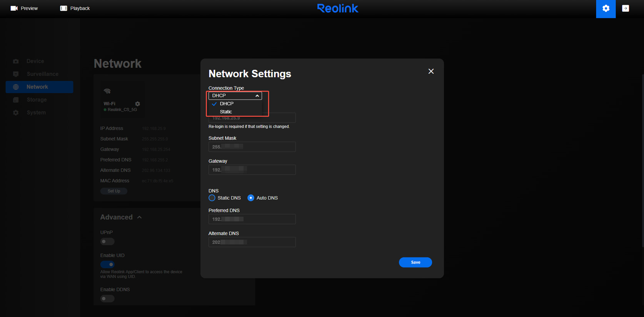Viewport: 644px width, 317px height.
Task: Collapse the Connection Type dropdown
Action: coord(235,95)
